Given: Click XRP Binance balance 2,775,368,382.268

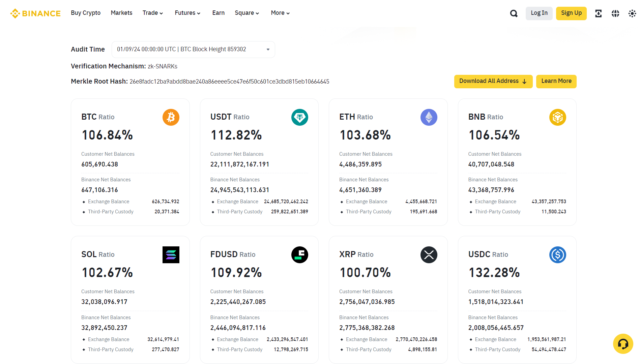Looking at the screenshot, I should 367,328.
